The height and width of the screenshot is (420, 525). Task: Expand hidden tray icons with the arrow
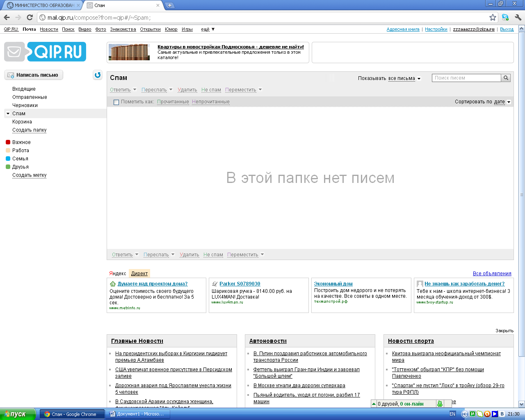(x=465, y=414)
